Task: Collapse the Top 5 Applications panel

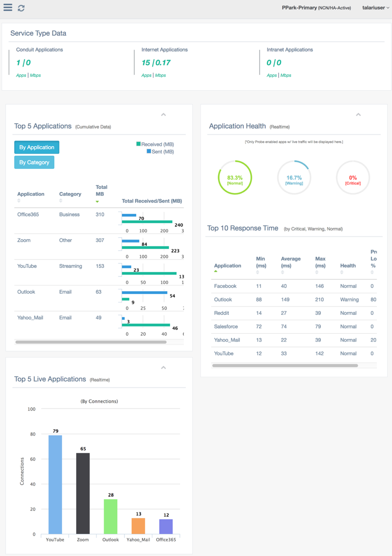Action: [163, 114]
